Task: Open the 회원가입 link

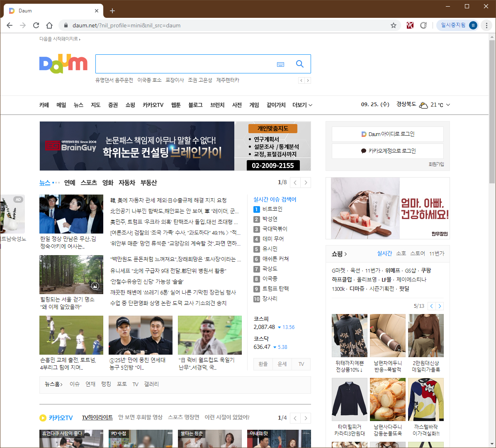Action: 436,164
